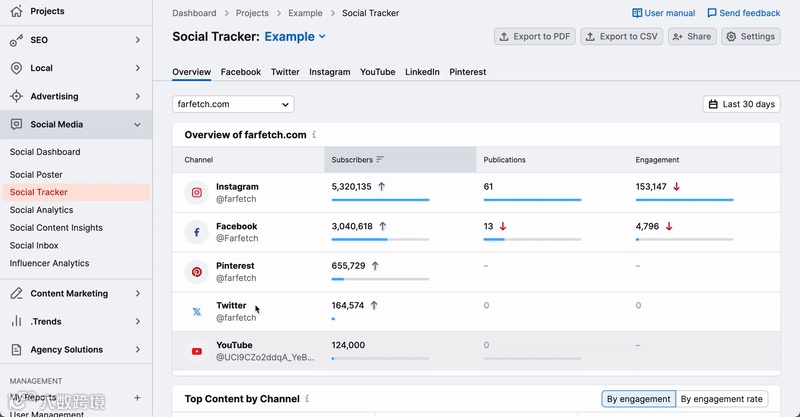
Task: Select the By engagement toggle
Action: click(x=638, y=399)
